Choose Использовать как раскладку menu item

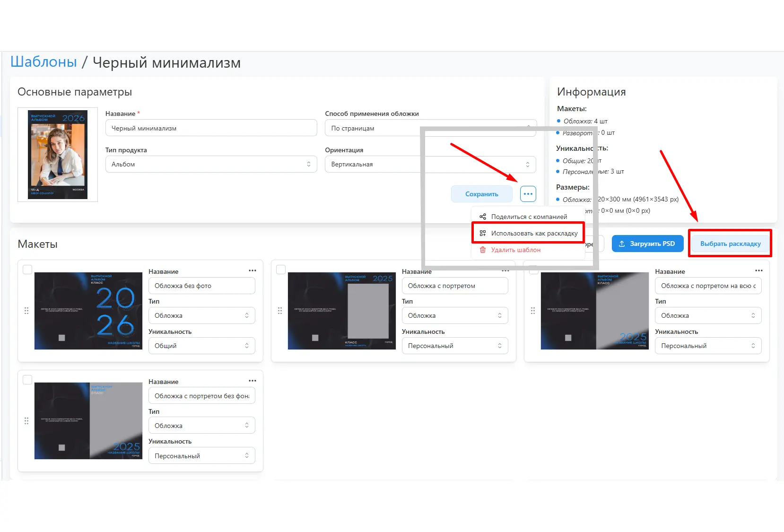pos(528,233)
